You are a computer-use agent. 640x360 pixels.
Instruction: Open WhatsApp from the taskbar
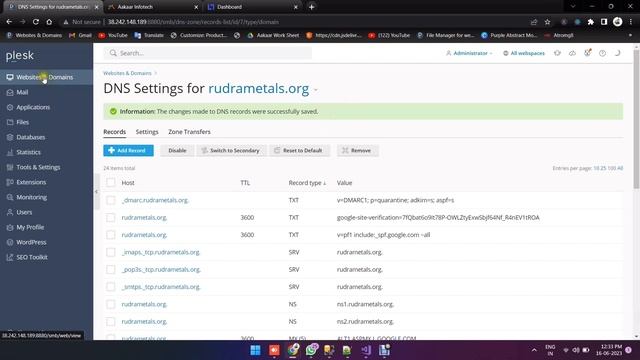click(x=311, y=350)
